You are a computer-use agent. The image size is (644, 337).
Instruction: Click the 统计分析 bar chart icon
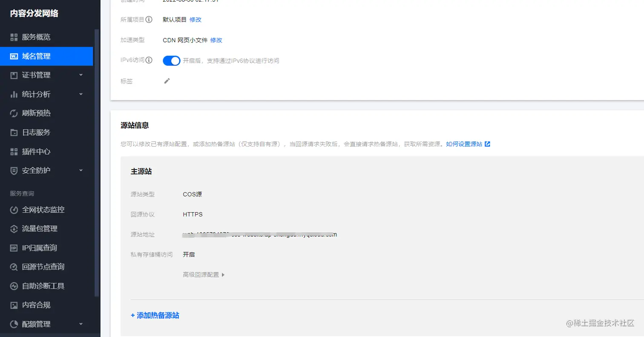(14, 94)
